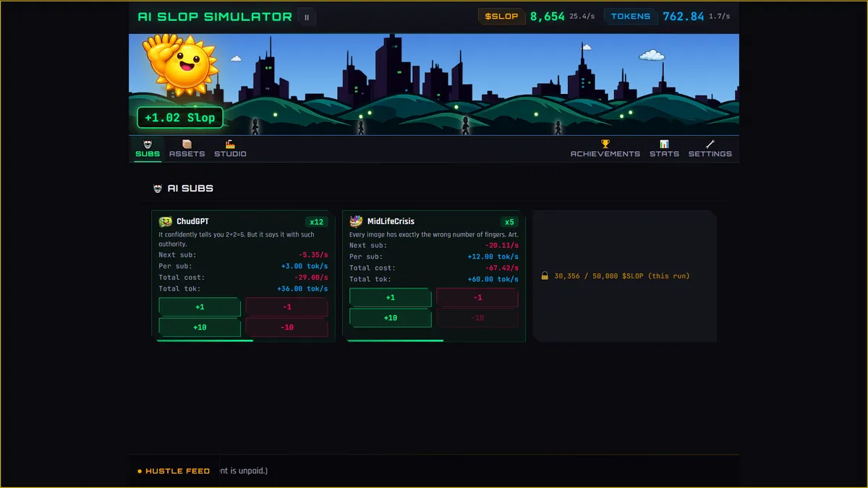Click the lock icon on the locked sub card
The height and width of the screenshot is (488, 868).
coord(545,275)
